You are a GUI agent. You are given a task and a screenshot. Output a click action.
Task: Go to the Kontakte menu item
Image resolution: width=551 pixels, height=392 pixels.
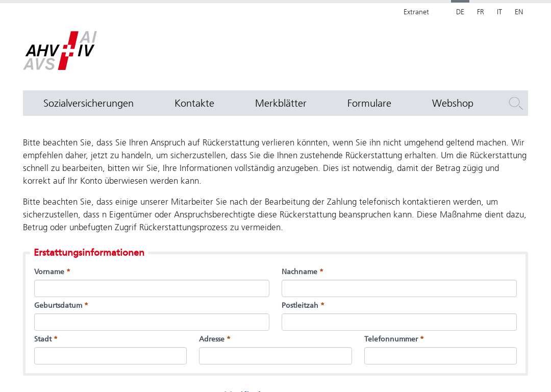pyautogui.click(x=194, y=103)
